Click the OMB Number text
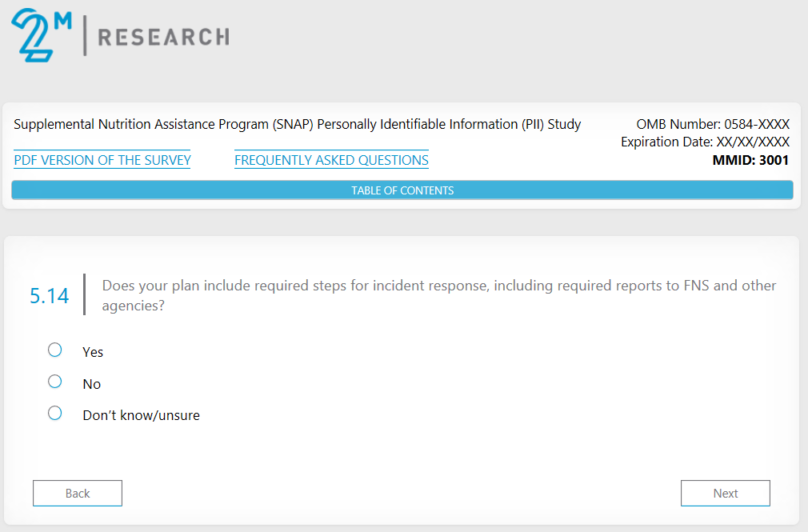The width and height of the screenshot is (808, 532). 712,125
